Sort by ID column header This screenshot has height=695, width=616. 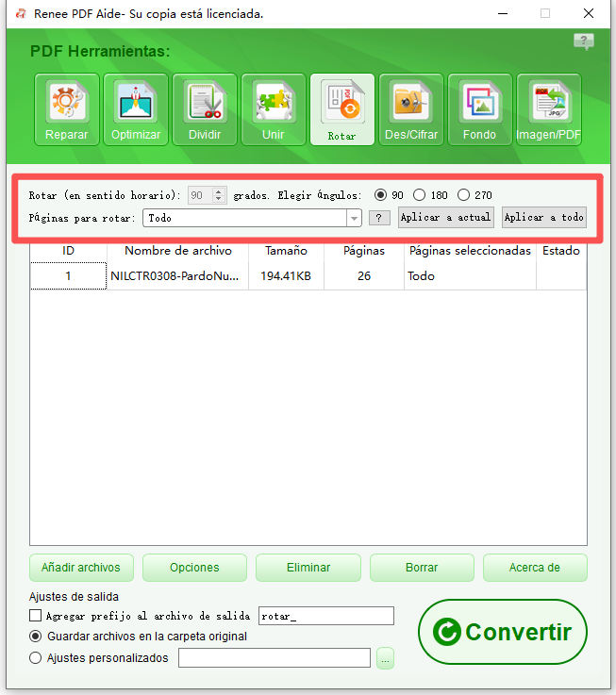pyautogui.click(x=68, y=251)
